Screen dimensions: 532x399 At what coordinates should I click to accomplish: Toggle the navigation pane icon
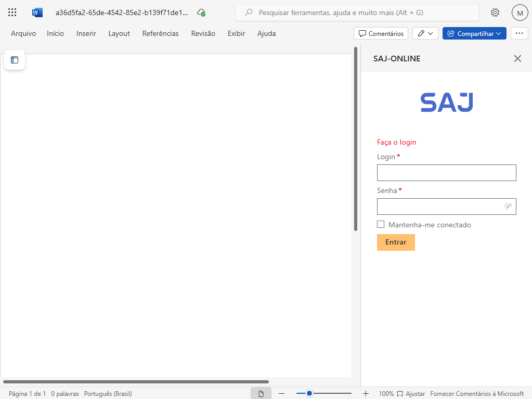[15, 60]
